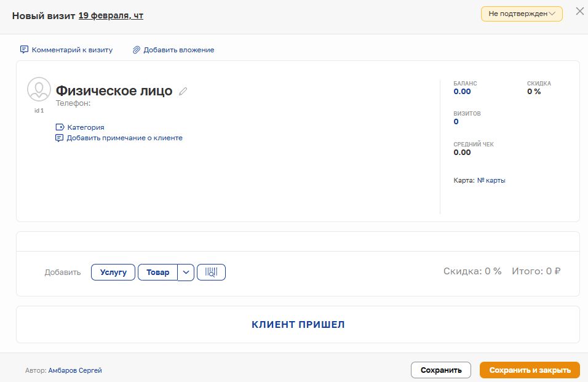The height and width of the screenshot is (382, 588).
Task: Open author Амбаров Сергей profile link
Action: (x=75, y=370)
